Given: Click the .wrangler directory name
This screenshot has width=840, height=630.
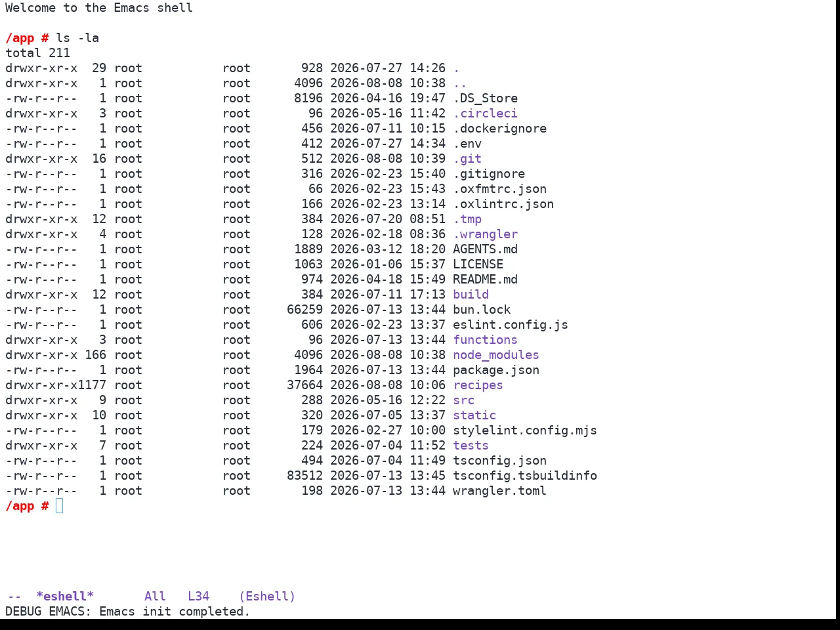Looking at the screenshot, I should [485, 234].
